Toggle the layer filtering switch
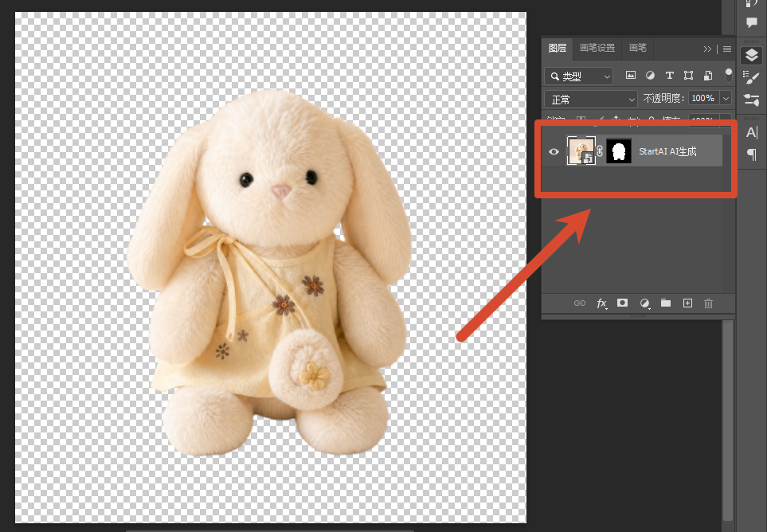This screenshot has height=532, width=767. (x=728, y=76)
